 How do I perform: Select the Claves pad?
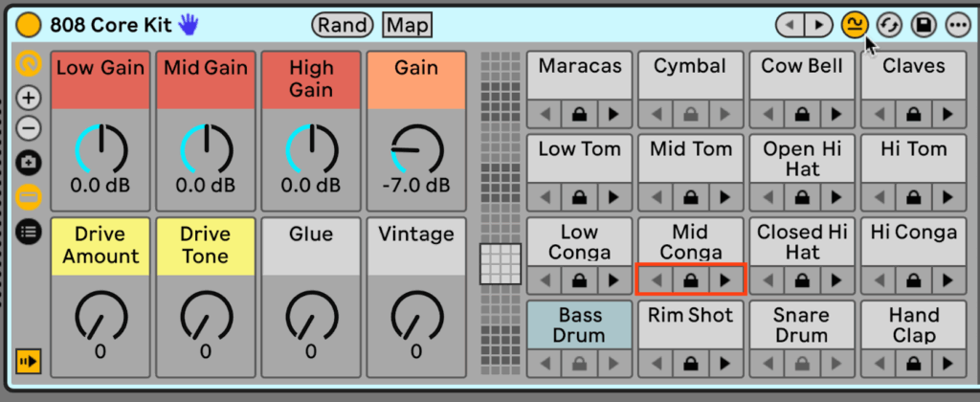pyautogui.click(x=914, y=75)
